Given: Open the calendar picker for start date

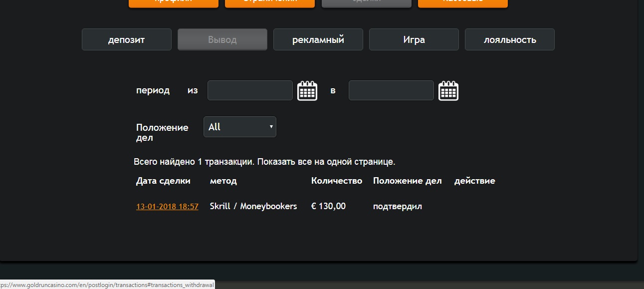Looking at the screenshot, I should 307,90.
